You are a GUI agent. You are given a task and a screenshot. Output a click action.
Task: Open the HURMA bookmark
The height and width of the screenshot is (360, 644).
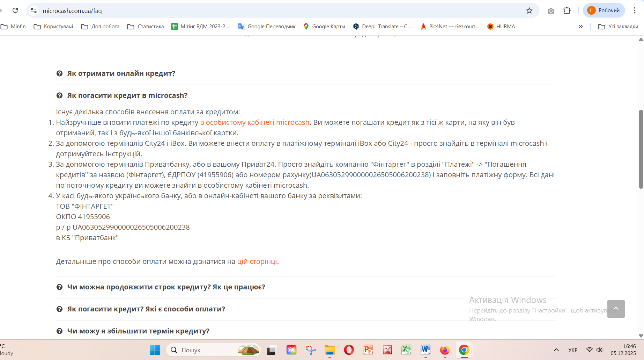point(501,27)
